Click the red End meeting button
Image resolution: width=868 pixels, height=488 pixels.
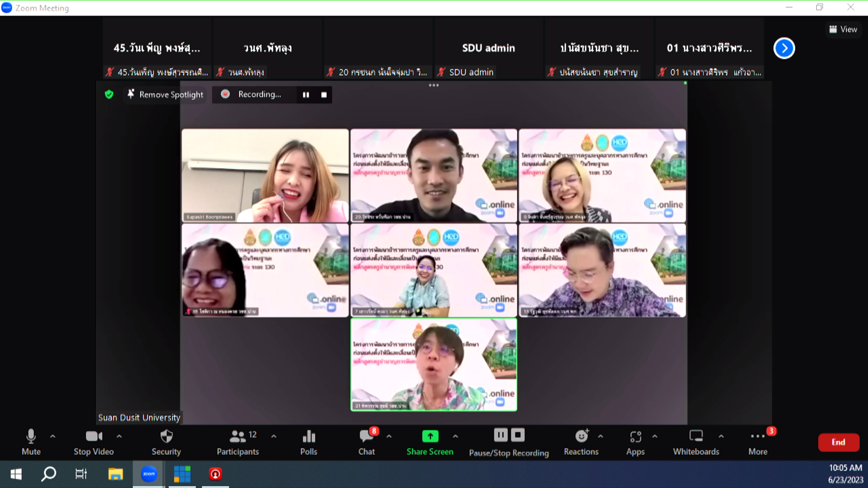838,442
